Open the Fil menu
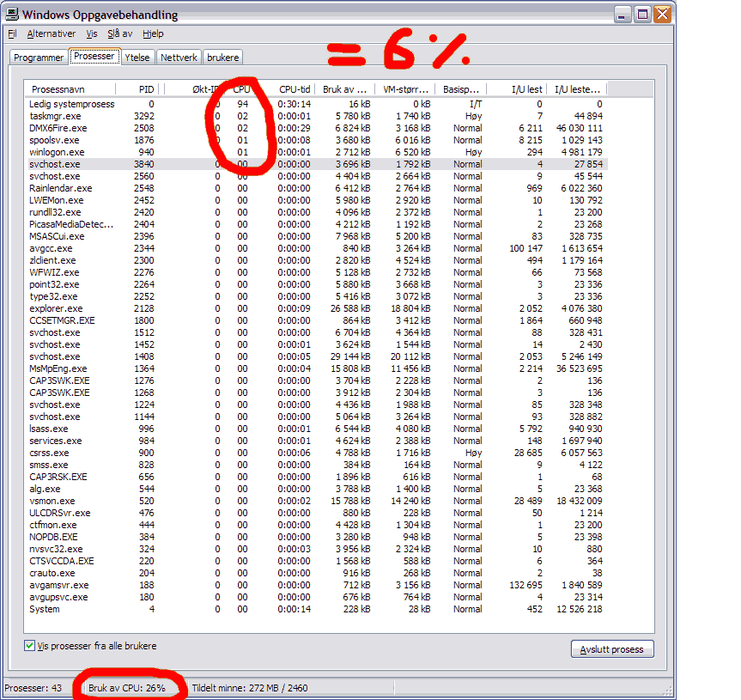Image resolution: width=741 pixels, height=700 pixels. point(12,33)
